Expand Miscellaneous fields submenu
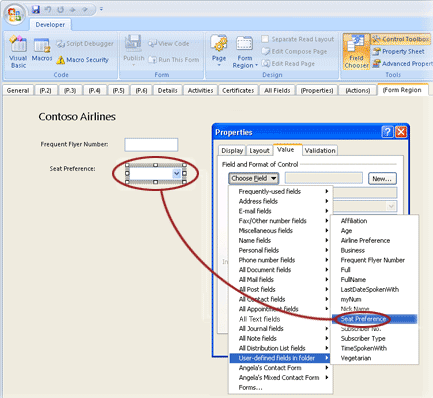Image resolution: width=433 pixels, height=398 pixels. click(281, 231)
